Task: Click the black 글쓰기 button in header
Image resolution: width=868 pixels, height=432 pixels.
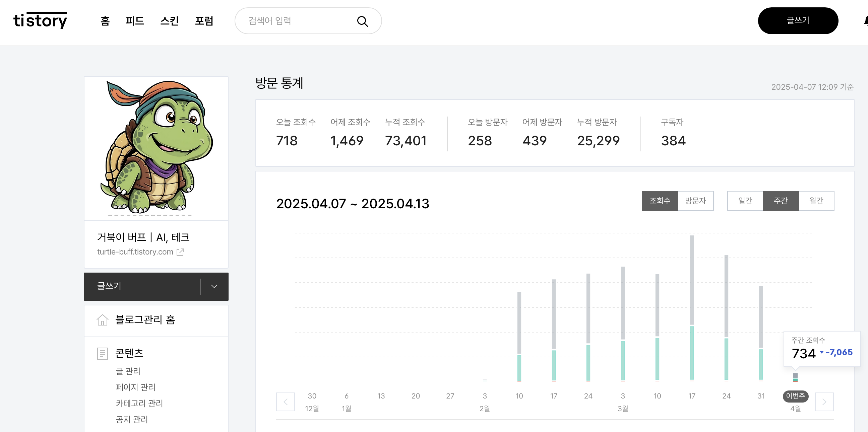Action: coord(798,20)
